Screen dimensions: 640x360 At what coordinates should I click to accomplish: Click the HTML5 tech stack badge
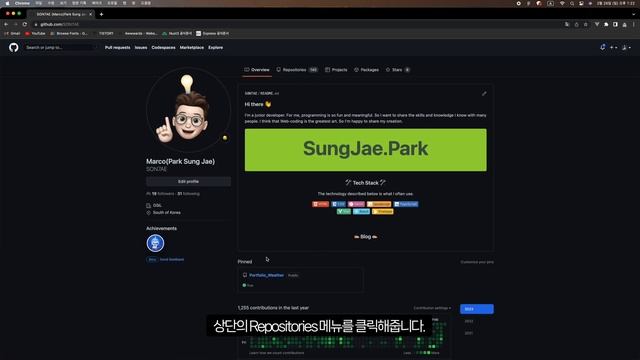320,204
